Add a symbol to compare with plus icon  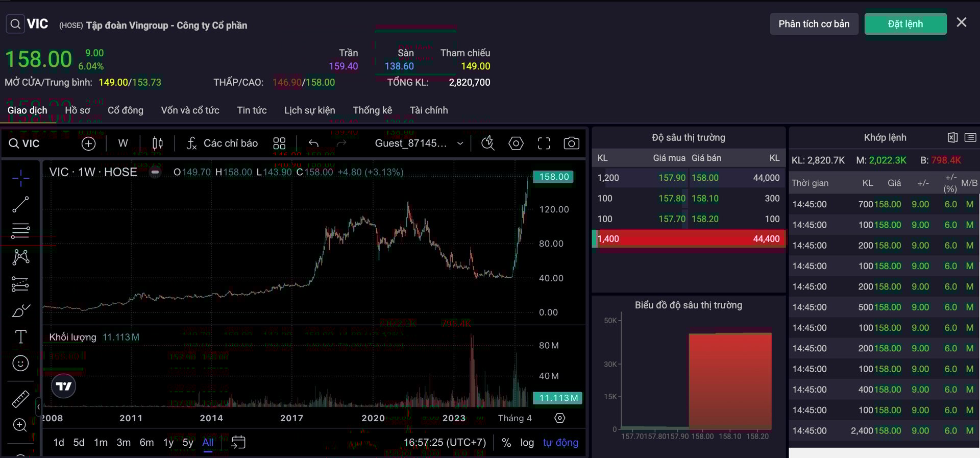89,144
